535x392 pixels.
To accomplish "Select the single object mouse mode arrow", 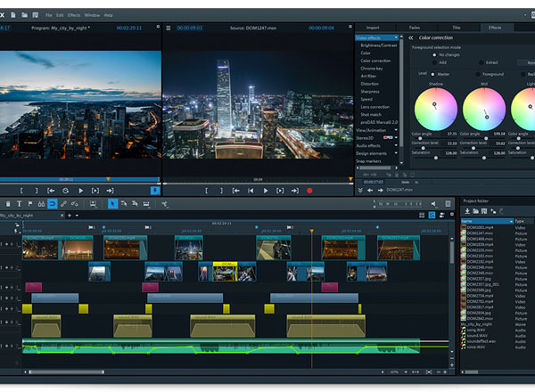I will point(112,204).
